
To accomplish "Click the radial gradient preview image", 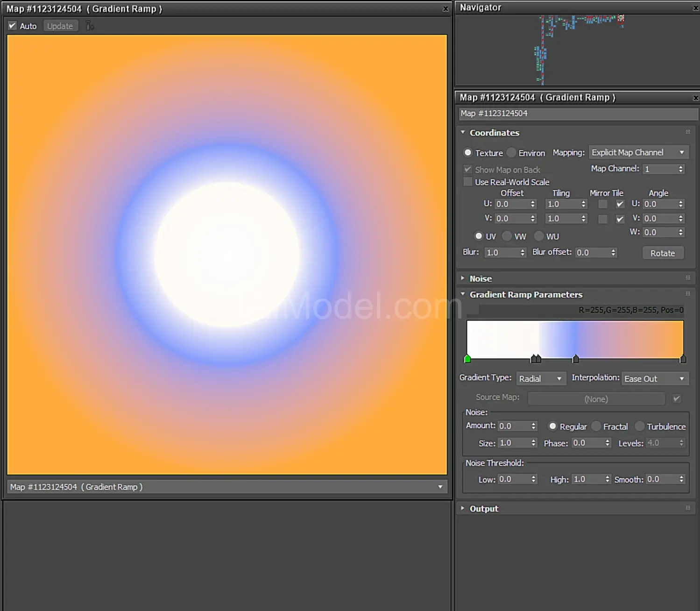I will tap(227, 255).
